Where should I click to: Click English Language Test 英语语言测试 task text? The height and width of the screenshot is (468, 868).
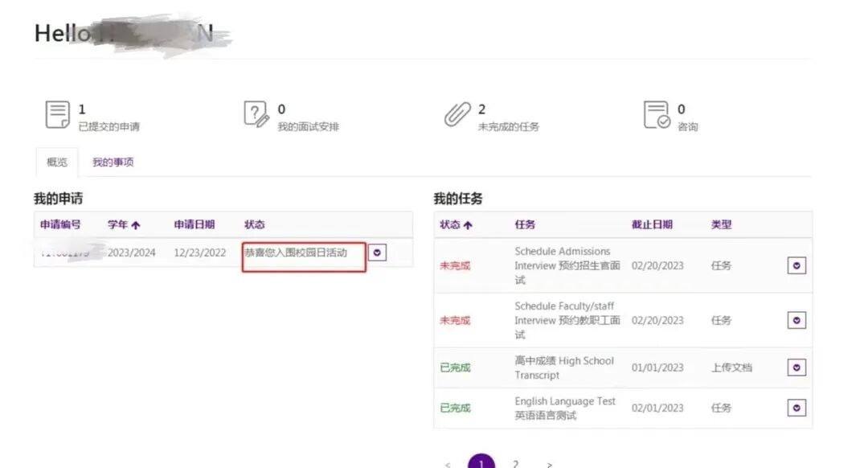565,408
